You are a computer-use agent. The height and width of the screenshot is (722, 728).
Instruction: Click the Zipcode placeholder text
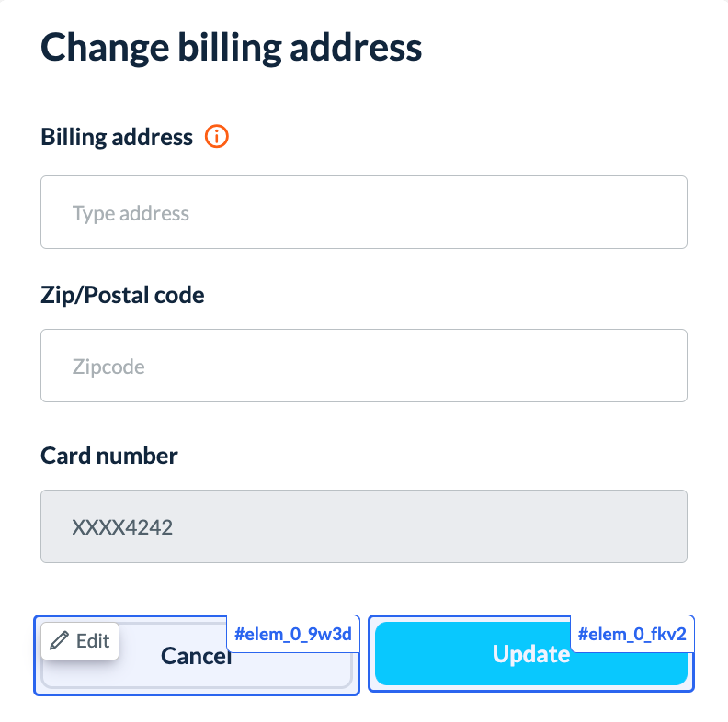pyautogui.click(x=108, y=367)
